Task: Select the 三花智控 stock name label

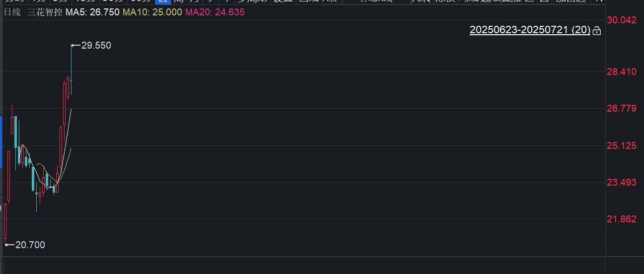Action: click(44, 12)
